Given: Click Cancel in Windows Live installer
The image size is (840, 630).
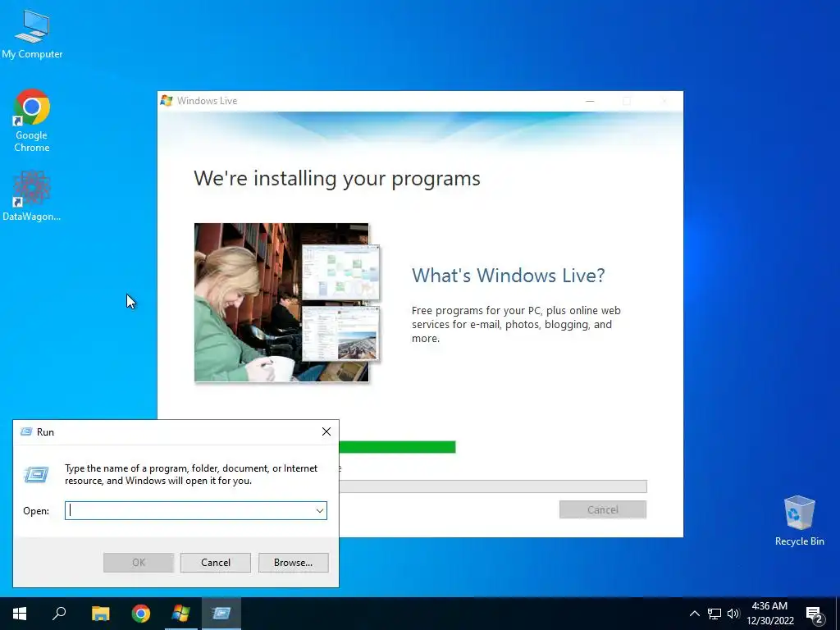Looking at the screenshot, I should tap(603, 509).
